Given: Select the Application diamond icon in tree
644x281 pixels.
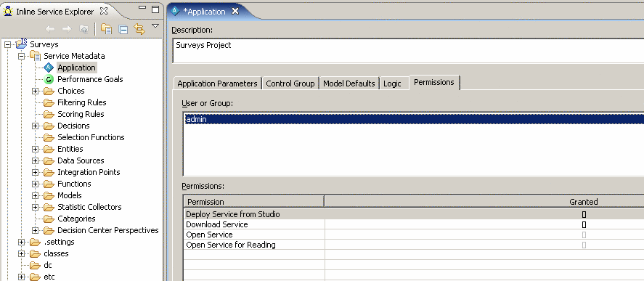Looking at the screenshot, I should tap(49, 68).
